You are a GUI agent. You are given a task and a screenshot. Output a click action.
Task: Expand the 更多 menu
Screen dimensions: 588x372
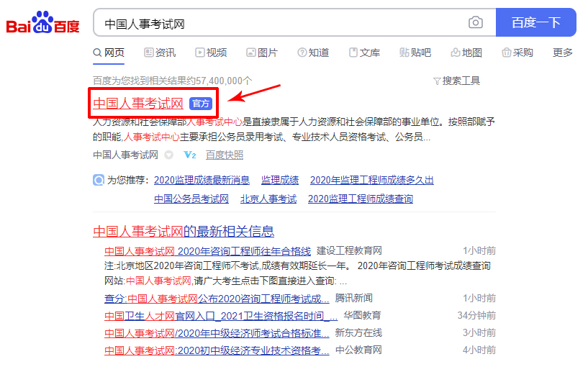(563, 53)
